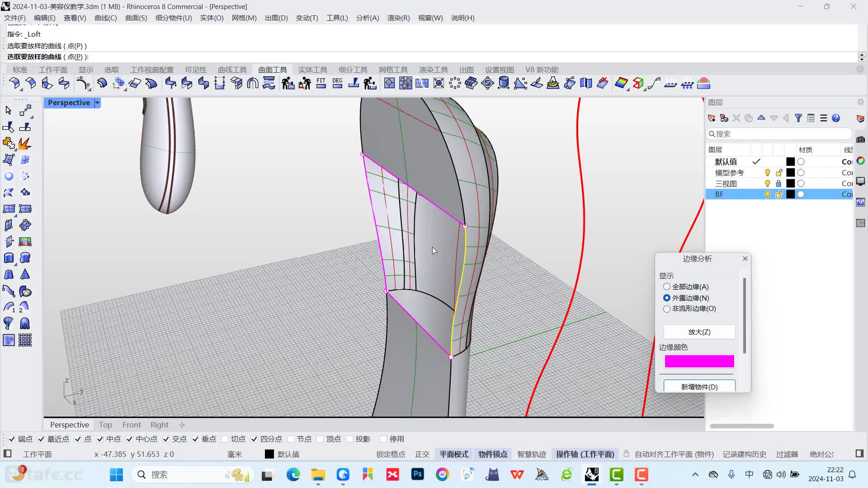
Task: Click the red box show edges icon
Action: pos(638,83)
